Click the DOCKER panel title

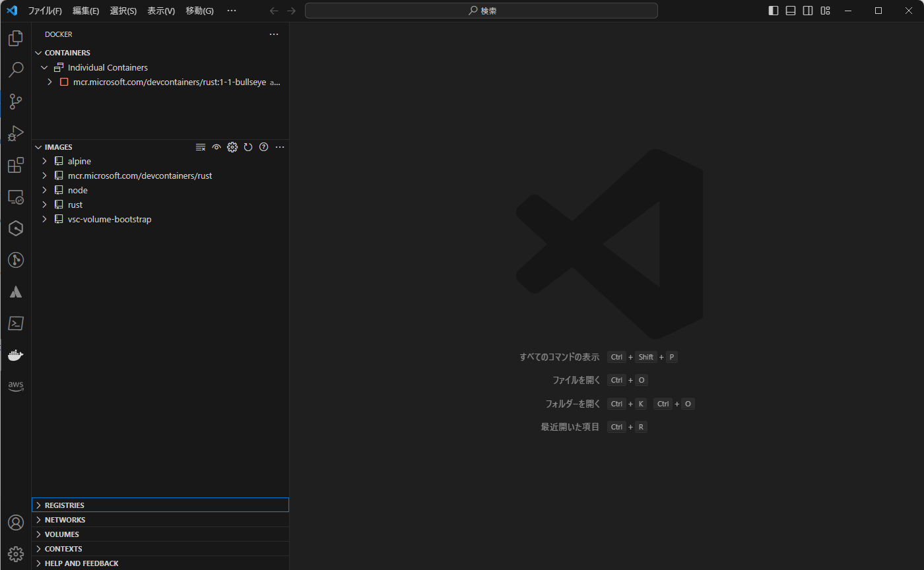point(59,34)
